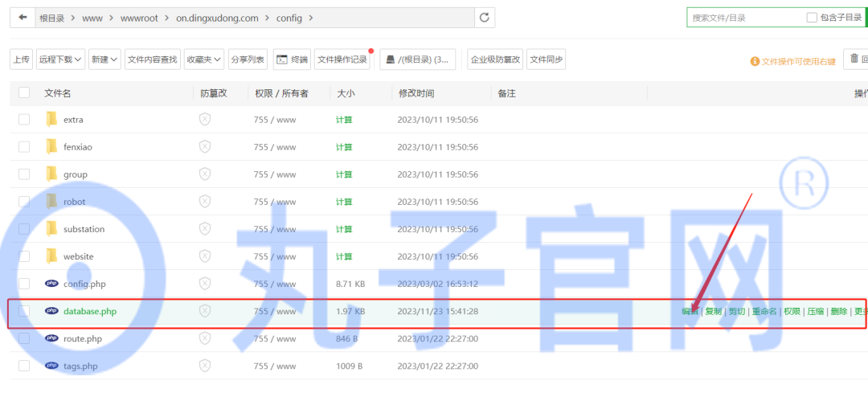Screen dimensions: 868x397
Task: Tick the checkbox for fenxiao folder
Action: 24,147
